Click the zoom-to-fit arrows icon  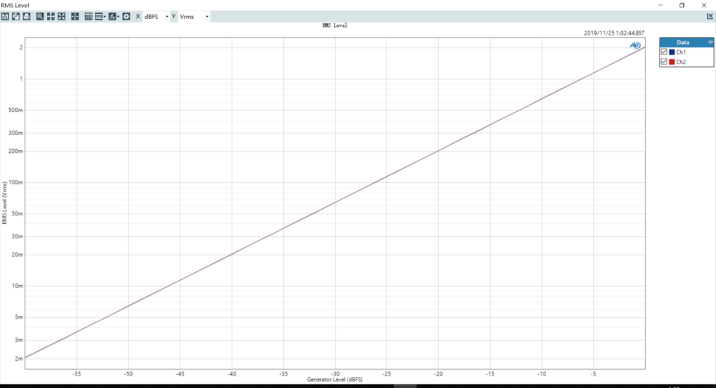[x=62, y=16]
